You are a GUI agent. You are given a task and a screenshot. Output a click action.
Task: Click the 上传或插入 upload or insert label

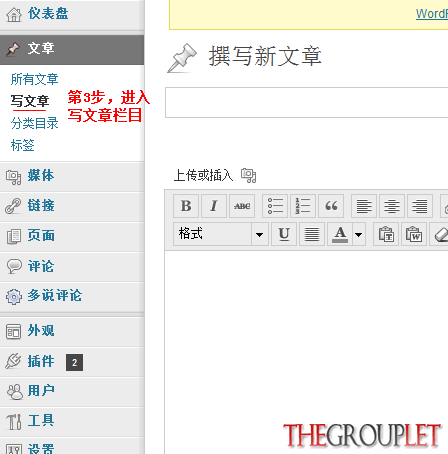point(203,175)
